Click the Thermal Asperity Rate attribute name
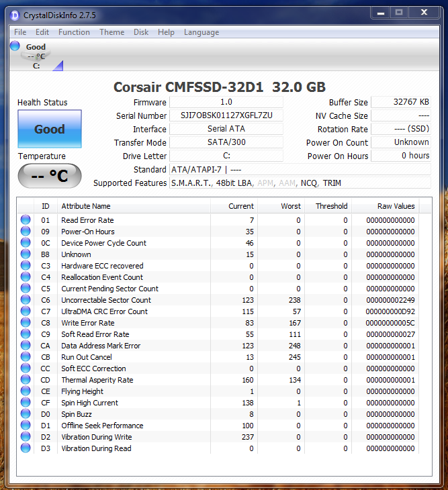This screenshot has height=490, width=448. 97,380
